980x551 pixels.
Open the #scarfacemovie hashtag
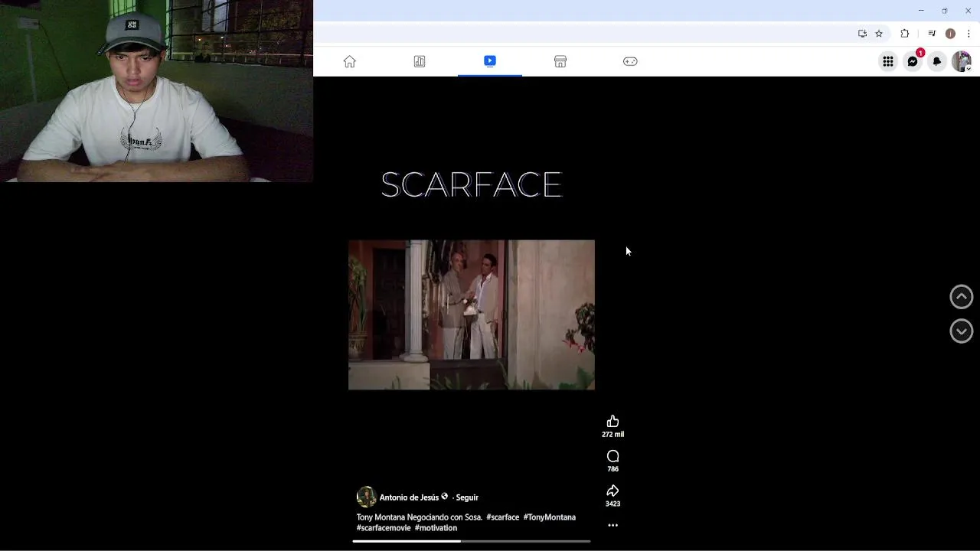click(384, 528)
